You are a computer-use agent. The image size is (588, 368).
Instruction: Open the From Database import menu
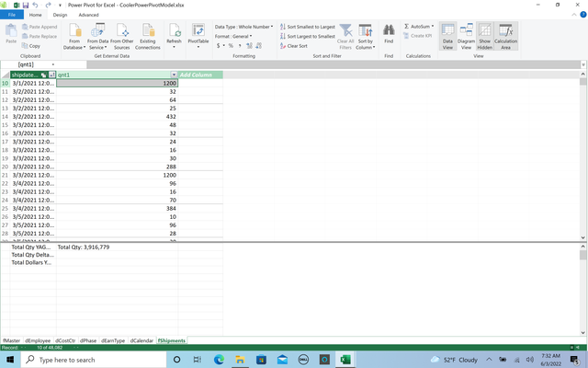tap(74, 37)
